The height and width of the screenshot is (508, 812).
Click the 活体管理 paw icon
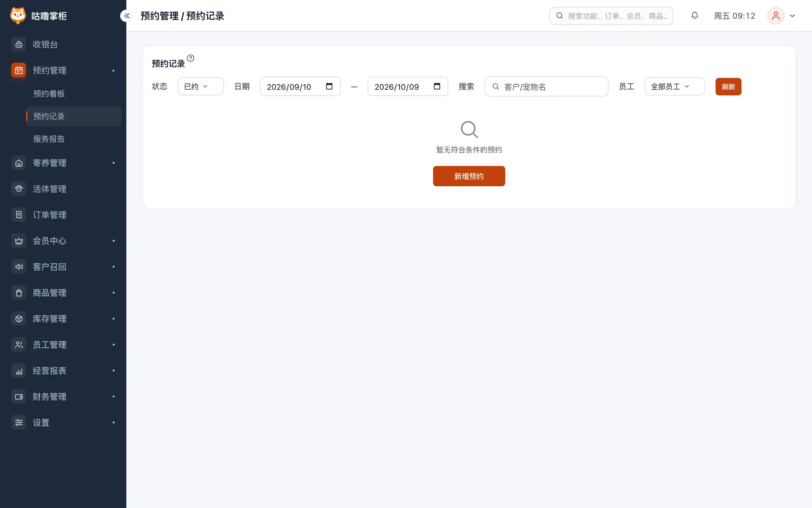(19, 189)
